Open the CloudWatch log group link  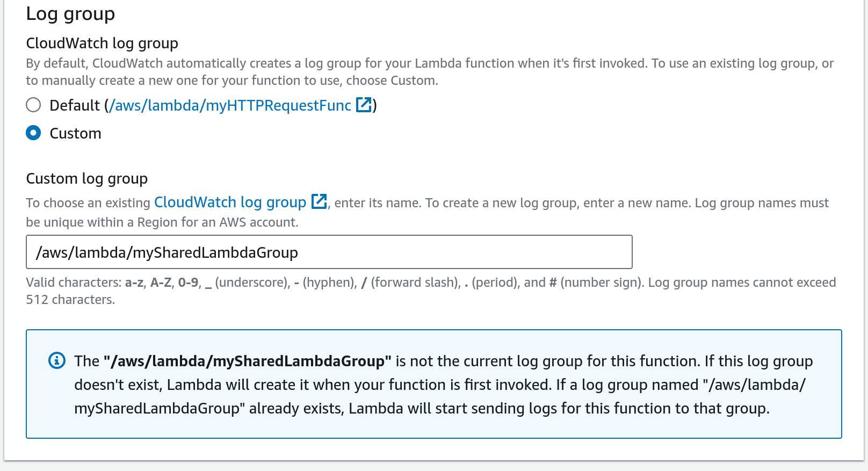click(230, 202)
